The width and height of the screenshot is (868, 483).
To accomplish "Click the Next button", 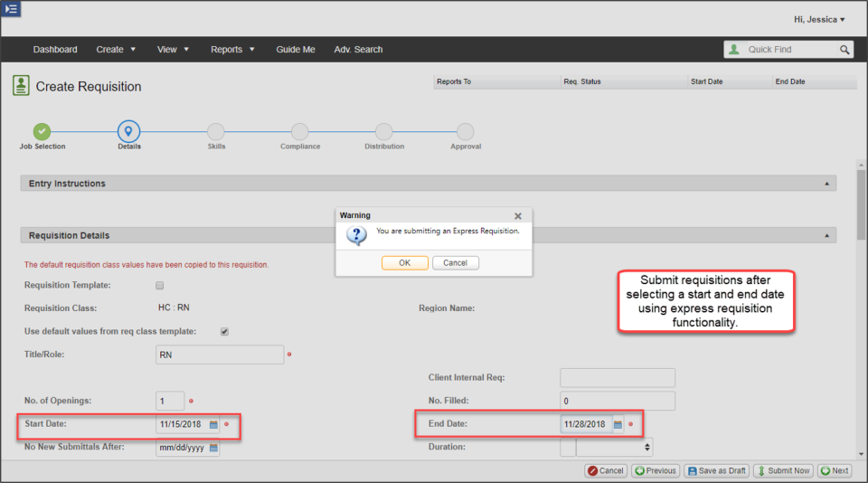I will point(835,471).
